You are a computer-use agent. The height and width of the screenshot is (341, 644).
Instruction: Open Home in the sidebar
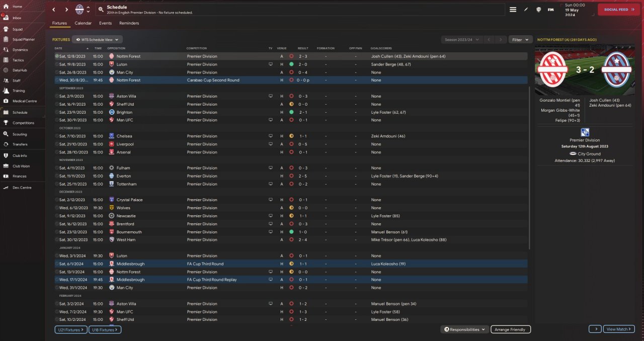pyautogui.click(x=17, y=7)
